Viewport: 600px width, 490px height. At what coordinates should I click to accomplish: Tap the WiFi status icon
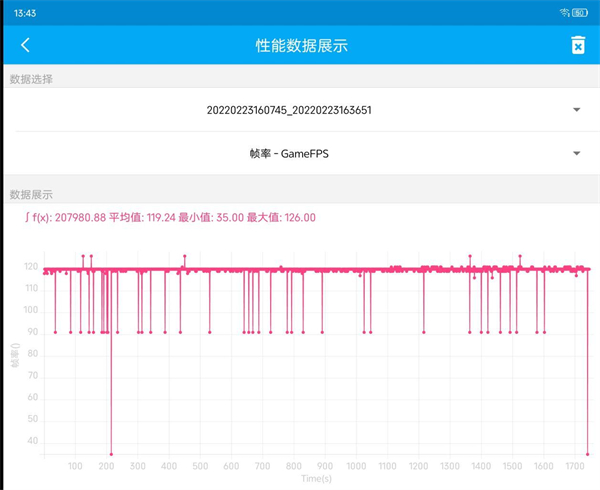click(565, 12)
